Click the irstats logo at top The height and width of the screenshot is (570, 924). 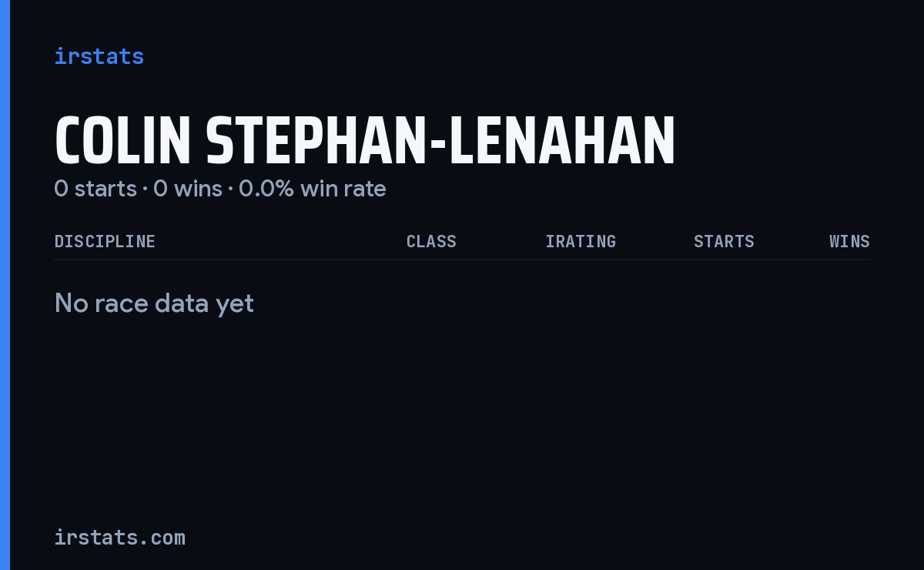pos(99,56)
